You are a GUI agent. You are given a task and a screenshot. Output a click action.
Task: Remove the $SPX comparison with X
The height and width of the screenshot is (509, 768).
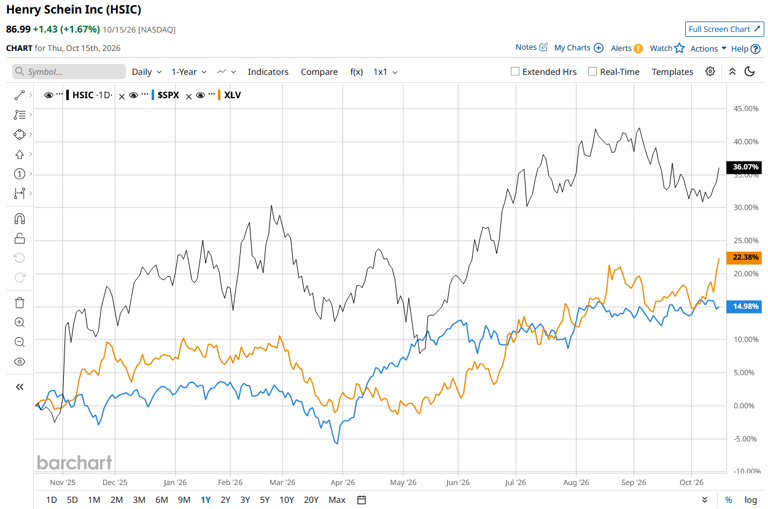189,97
